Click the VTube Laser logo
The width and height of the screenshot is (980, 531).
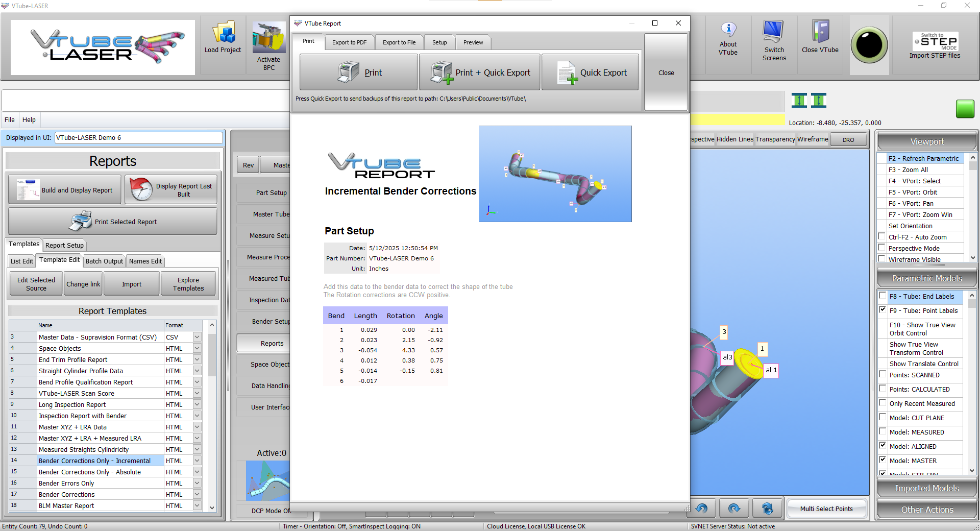click(x=103, y=47)
